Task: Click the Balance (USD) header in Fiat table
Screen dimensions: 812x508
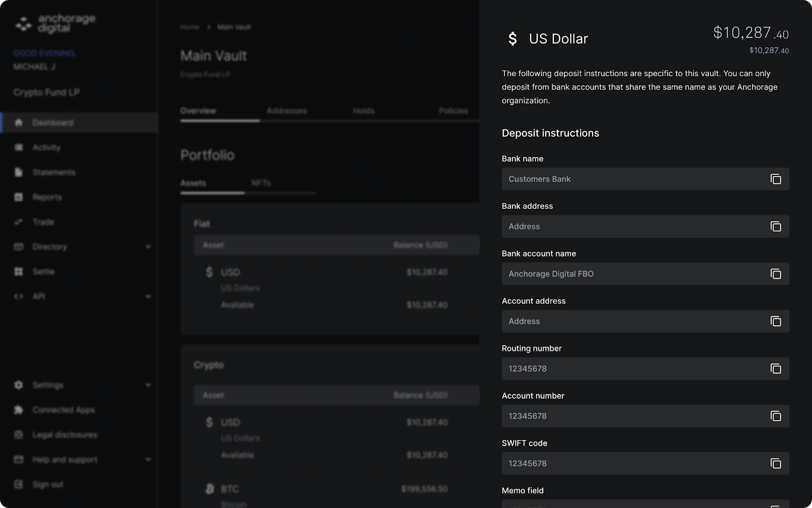Action: (x=420, y=245)
